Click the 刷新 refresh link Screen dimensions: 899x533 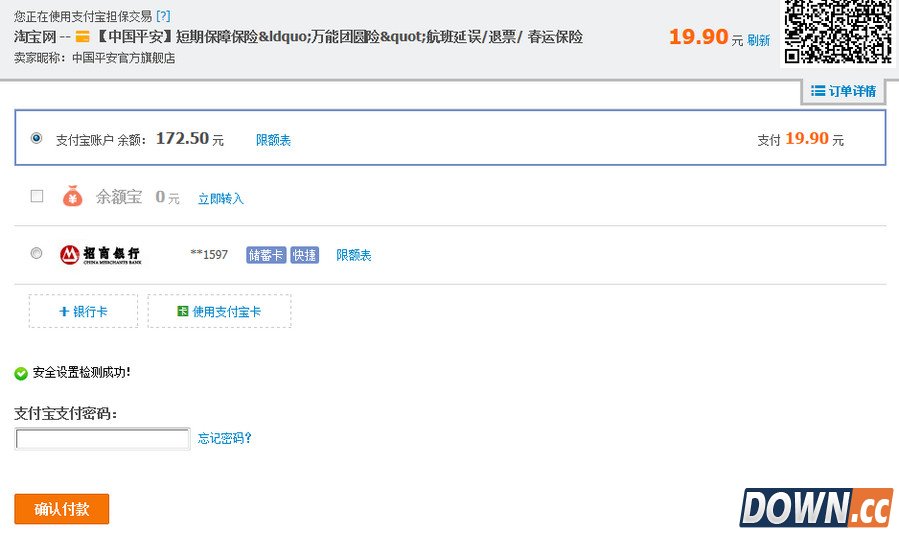tap(759, 41)
